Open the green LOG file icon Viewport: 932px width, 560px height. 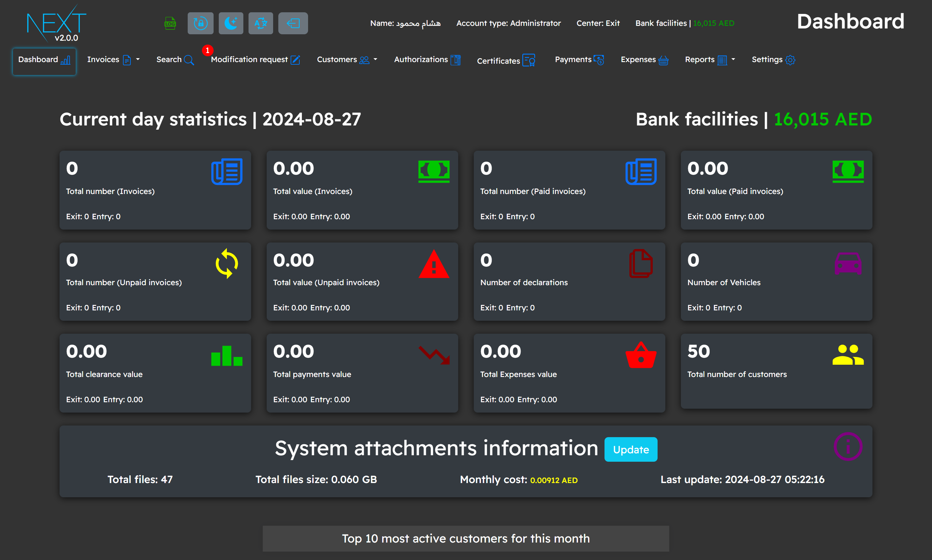[x=170, y=23]
